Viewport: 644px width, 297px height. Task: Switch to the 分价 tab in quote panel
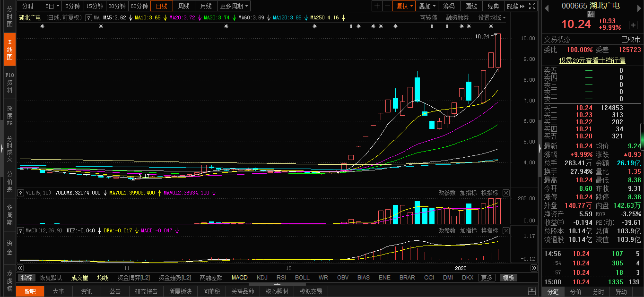(575, 292)
